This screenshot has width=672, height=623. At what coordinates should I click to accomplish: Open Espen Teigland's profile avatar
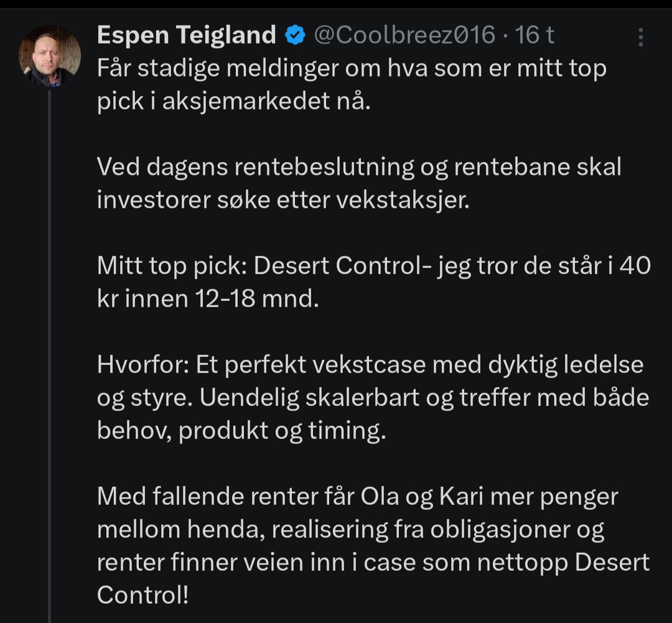click(50, 56)
